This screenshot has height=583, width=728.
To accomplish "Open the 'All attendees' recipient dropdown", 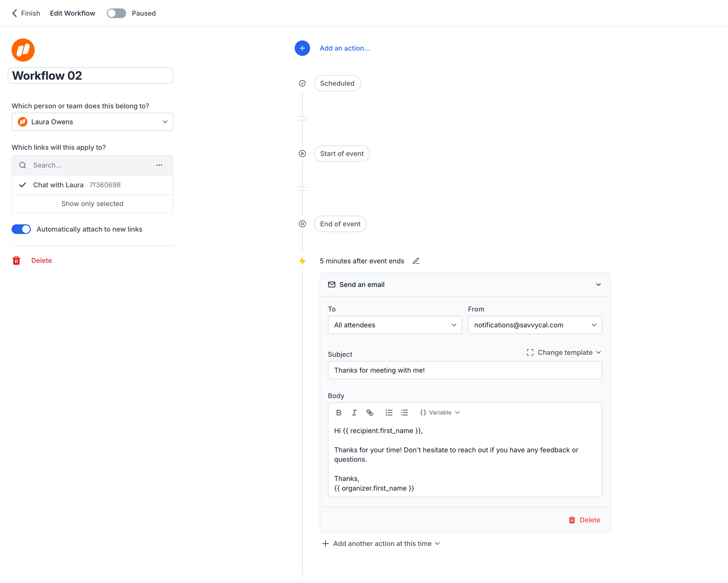I will [394, 325].
